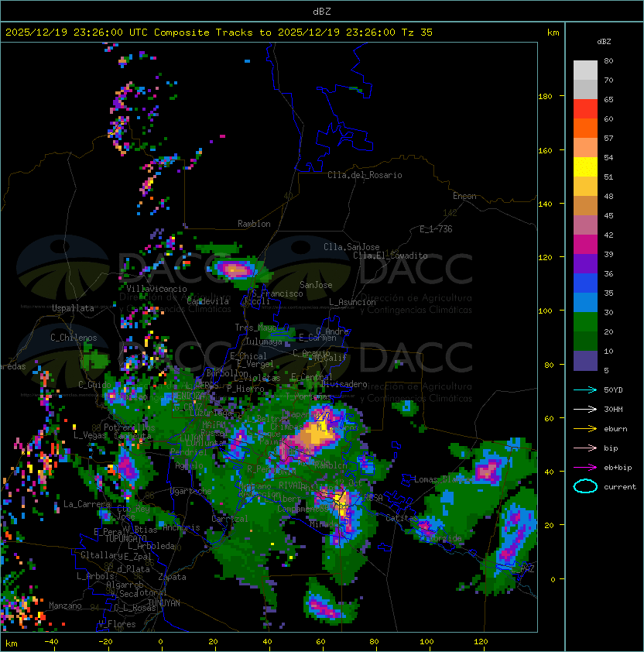Click the E_1-736 label on map
The width and height of the screenshot is (644, 652).
point(436,229)
